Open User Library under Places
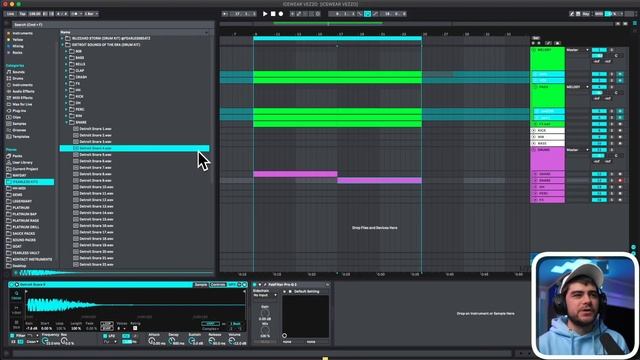Image resolution: width=640 pixels, height=360 pixels. [x=22, y=162]
